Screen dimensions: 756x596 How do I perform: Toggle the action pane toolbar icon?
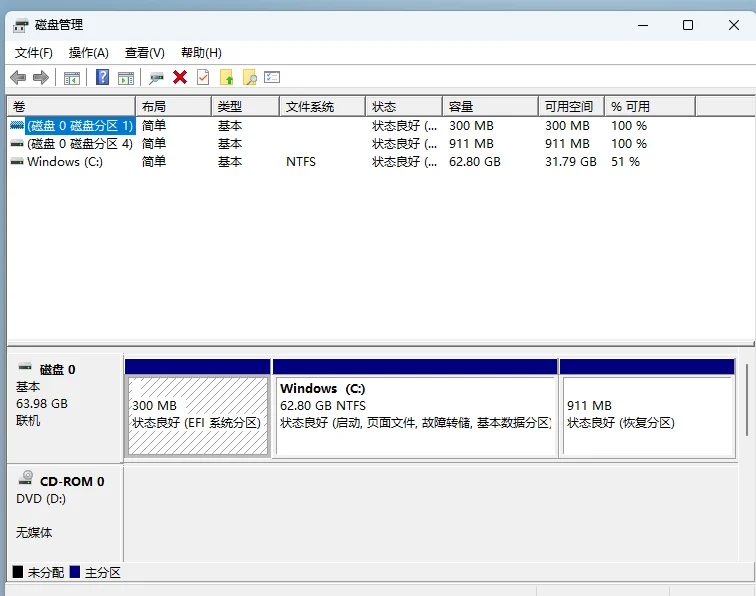click(126, 78)
